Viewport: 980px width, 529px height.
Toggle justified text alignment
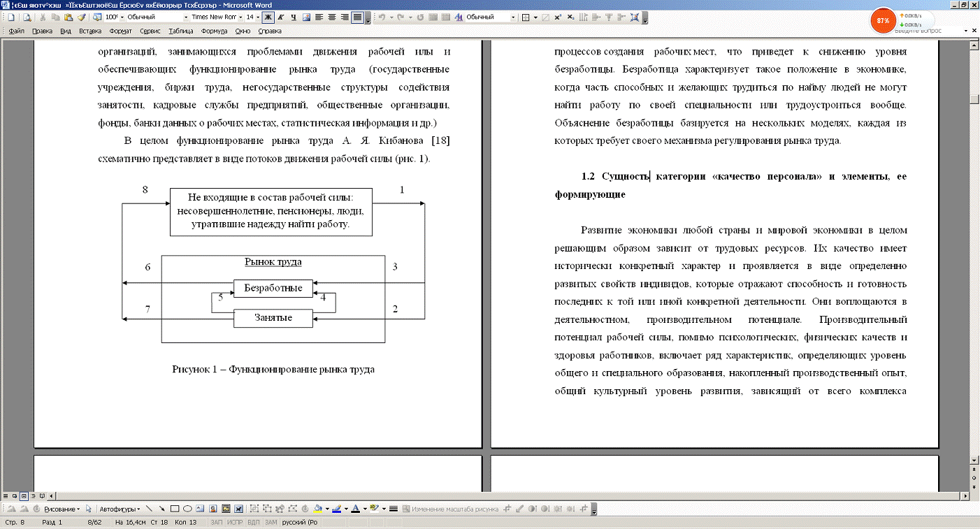(357, 17)
